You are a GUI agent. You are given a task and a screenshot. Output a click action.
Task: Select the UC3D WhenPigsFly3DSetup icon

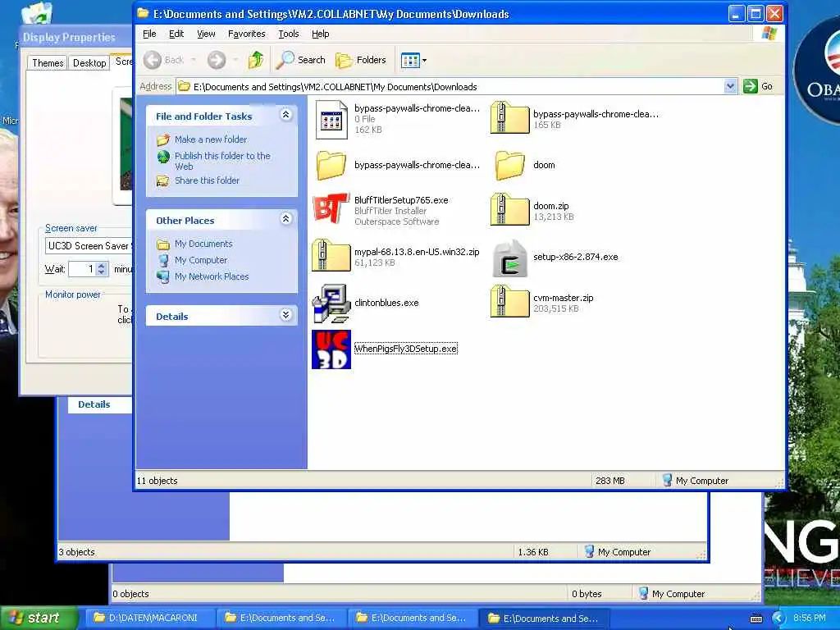coord(331,349)
